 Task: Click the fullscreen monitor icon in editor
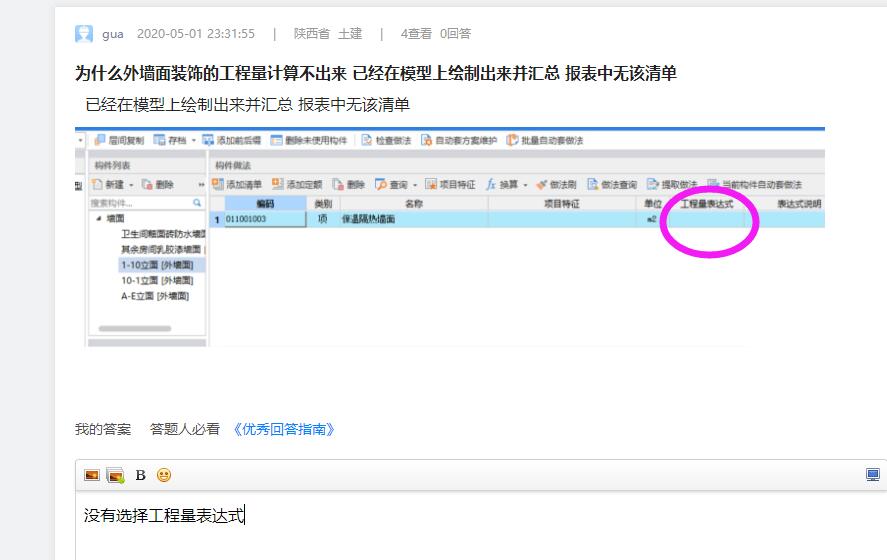[873, 475]
